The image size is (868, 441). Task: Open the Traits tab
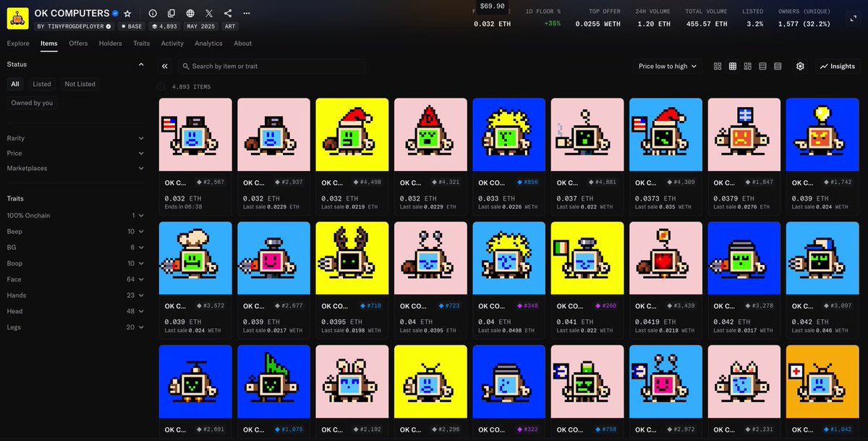[142, 43]
